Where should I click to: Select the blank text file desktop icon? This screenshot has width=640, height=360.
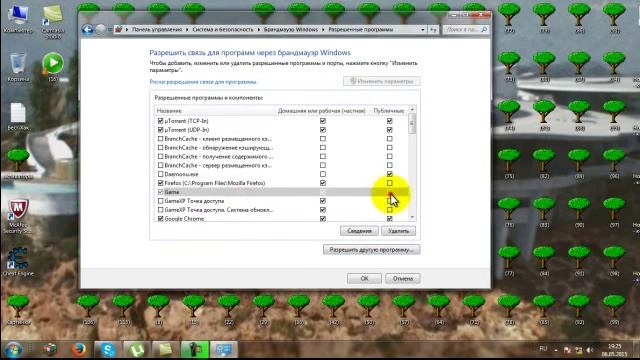(x=18, y=116)
